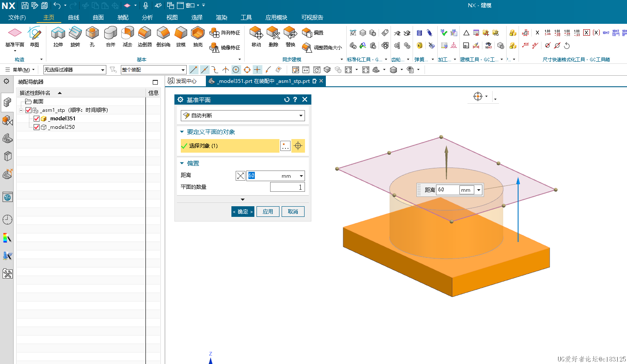Collapse the 偏置 section
Image resolution: width=627 pixels, height=364 pixels.
(182, 163)
